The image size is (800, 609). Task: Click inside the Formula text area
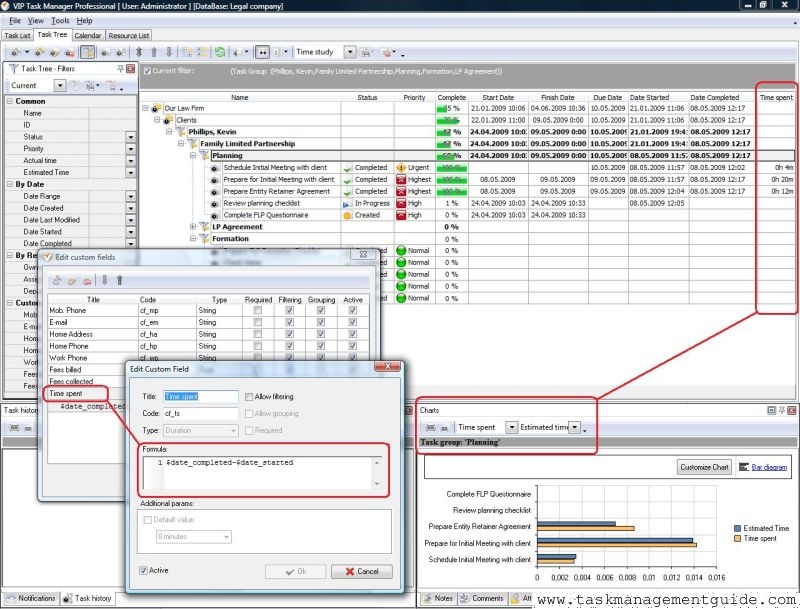tap(263, 473)
